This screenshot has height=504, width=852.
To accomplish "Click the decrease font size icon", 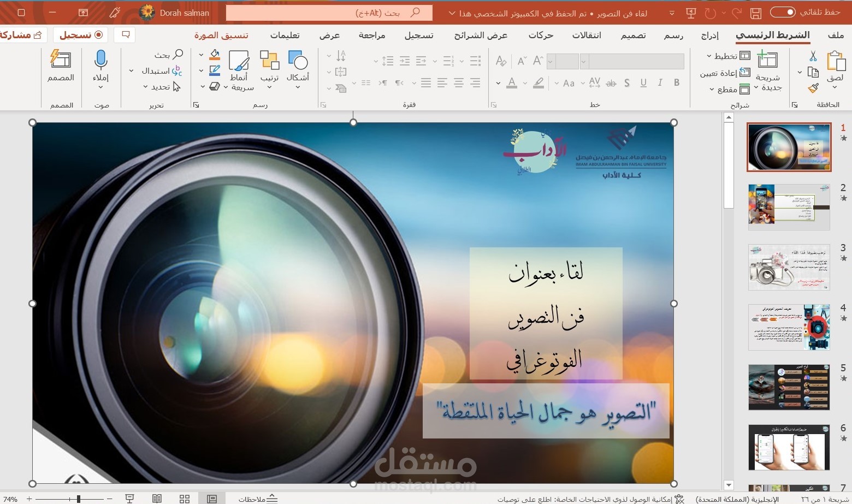I will pyautogui.click(x=522, y=61).
